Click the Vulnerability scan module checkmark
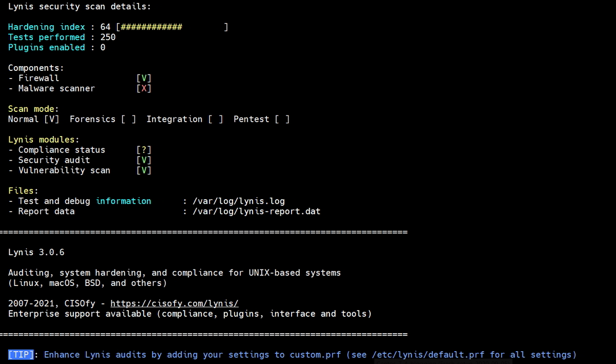The height and width of the screenshot is (364, 616). (143, 170)
